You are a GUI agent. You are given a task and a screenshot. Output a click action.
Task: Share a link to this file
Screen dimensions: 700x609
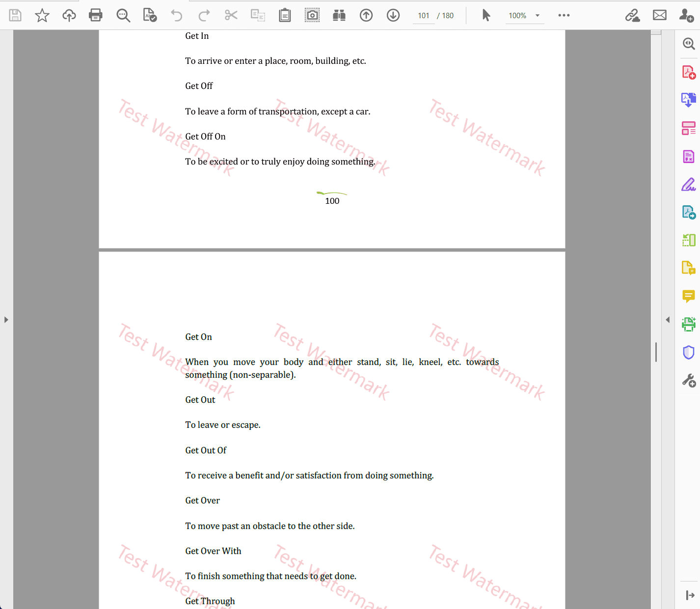632,15
